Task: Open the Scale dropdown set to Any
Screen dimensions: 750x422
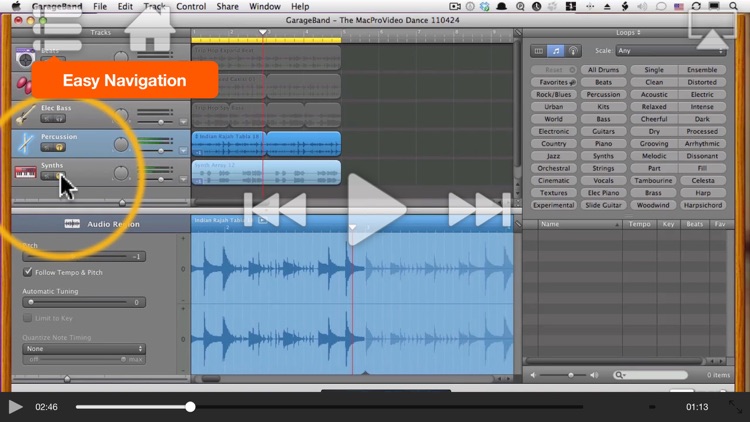Action: tap(671, 51)
